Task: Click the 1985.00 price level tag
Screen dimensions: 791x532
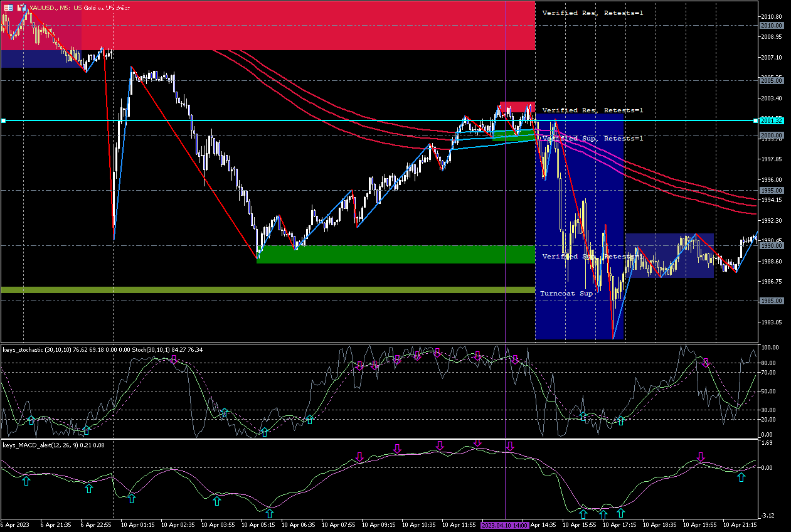Action: coord(771,301)
